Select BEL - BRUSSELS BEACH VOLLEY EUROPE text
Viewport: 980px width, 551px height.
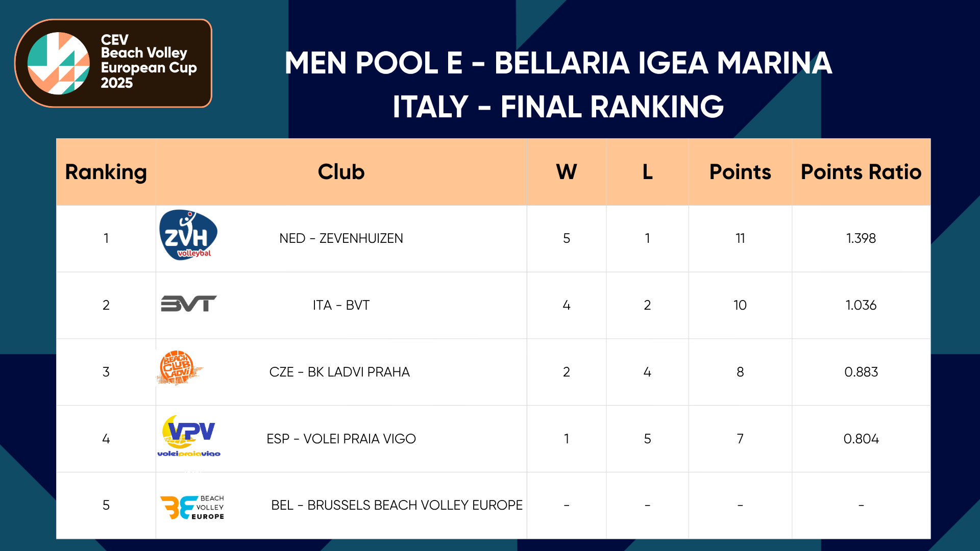[397, 505]
